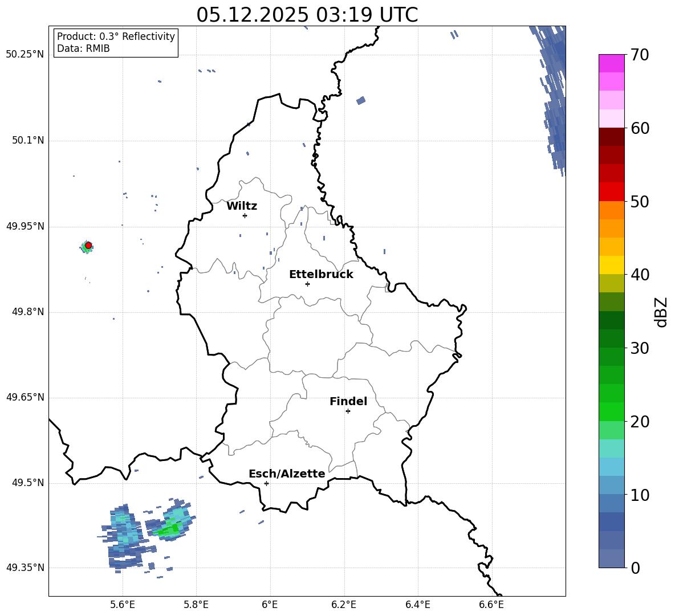Click the colorbar value 50
675x616 pixels.
pyautogui.click(x=639, y=201)
